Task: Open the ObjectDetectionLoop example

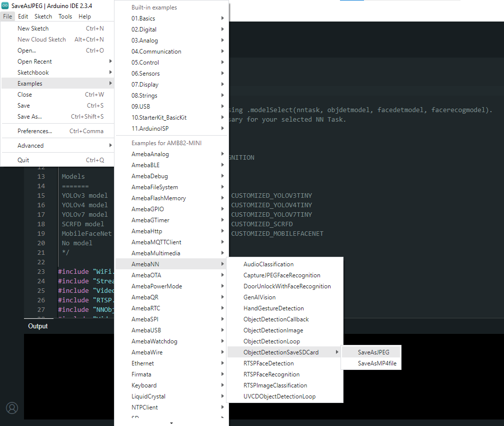Action: [285, 341]
